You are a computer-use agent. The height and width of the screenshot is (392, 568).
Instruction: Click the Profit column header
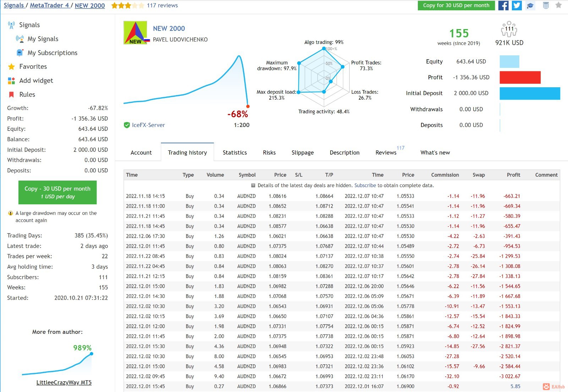pos(513,175)
